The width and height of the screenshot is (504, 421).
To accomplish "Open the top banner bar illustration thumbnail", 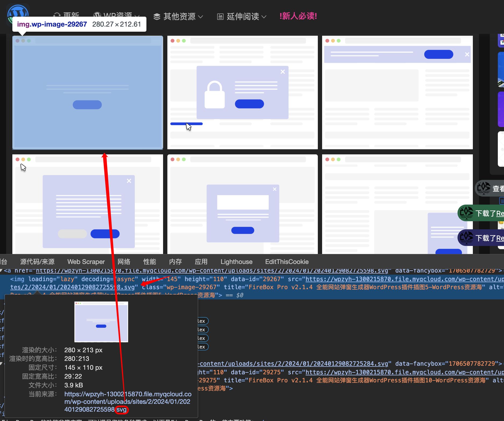I will (x=397, y=92).
